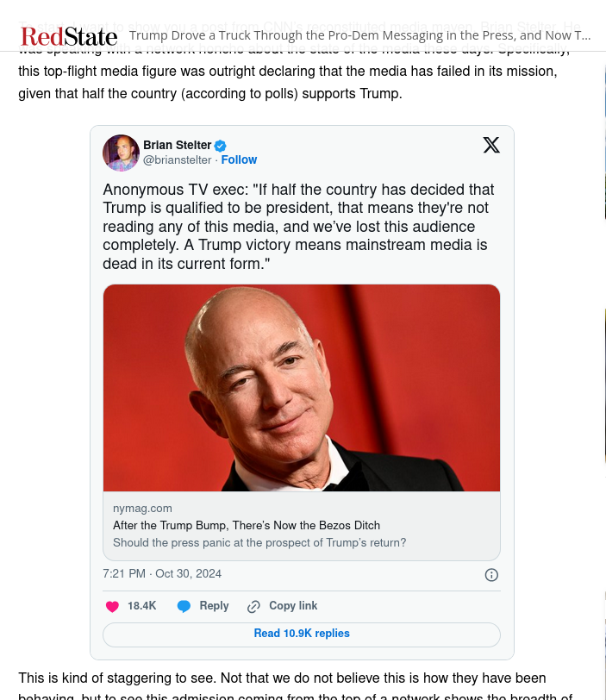
Task: Click the blue verified badge icon
Action: coord(221,146)
